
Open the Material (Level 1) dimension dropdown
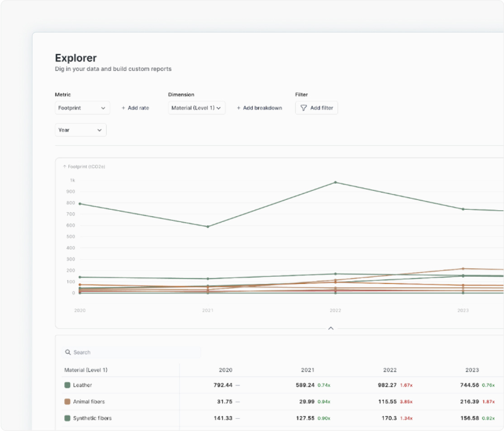197,108
